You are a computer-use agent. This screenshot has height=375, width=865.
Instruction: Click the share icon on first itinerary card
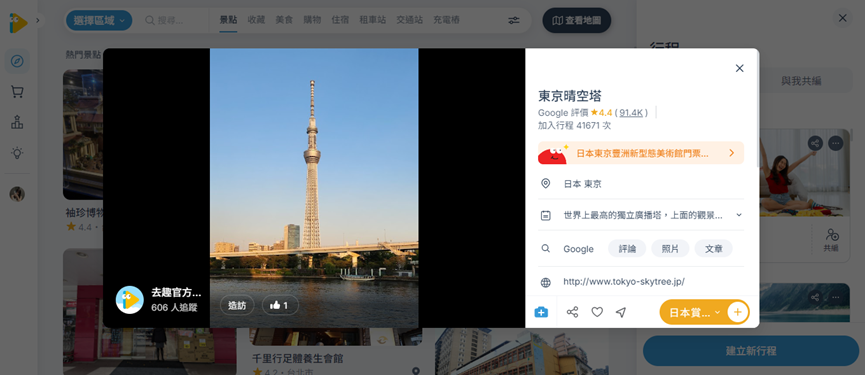(815, 143)
